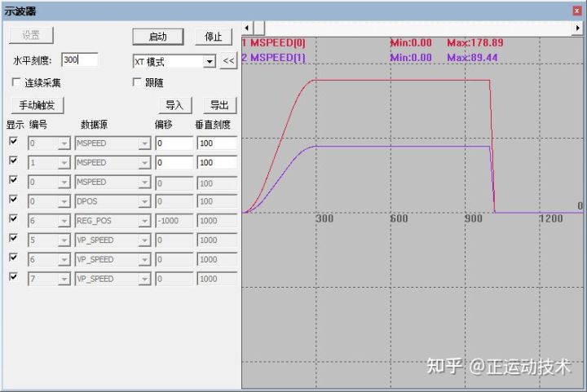Open data source dropdown in MSPEED row 1
587x392 pixels.
tap(144, 163)
